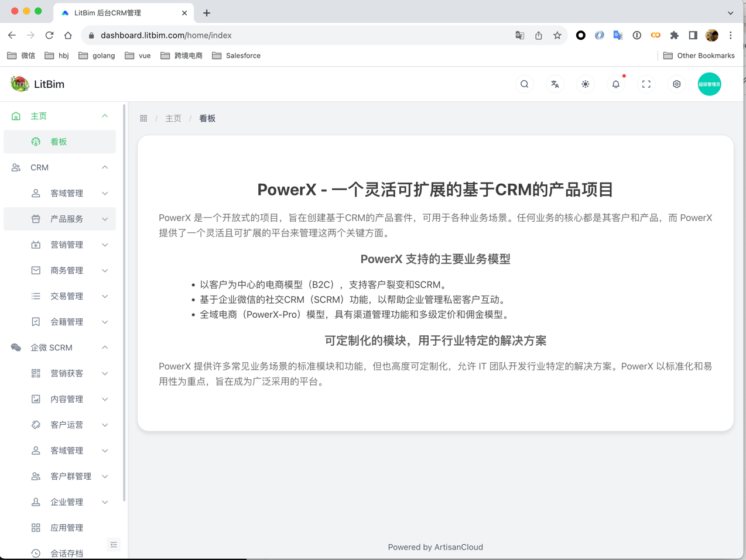Image resolution: width=746 pixels, height=560 pixels.
Task: Open the 营销获客 menu item
Action: (x=60, y=373)
